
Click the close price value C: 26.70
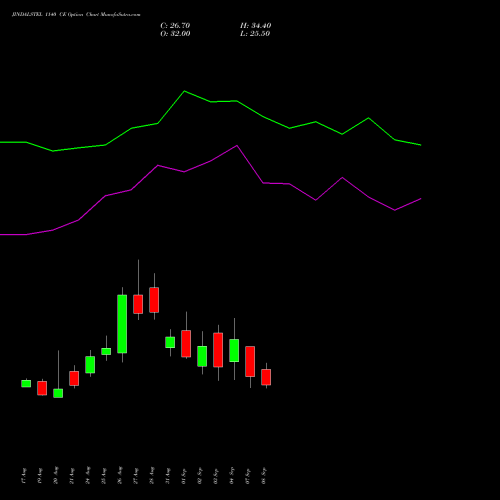[175, 26]
